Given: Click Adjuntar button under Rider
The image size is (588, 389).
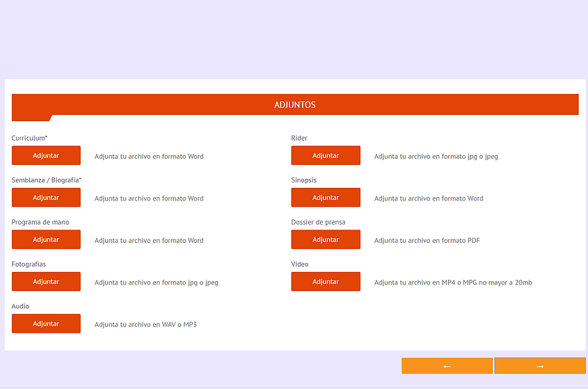Looking at the screenshot, I should [326, 155].
